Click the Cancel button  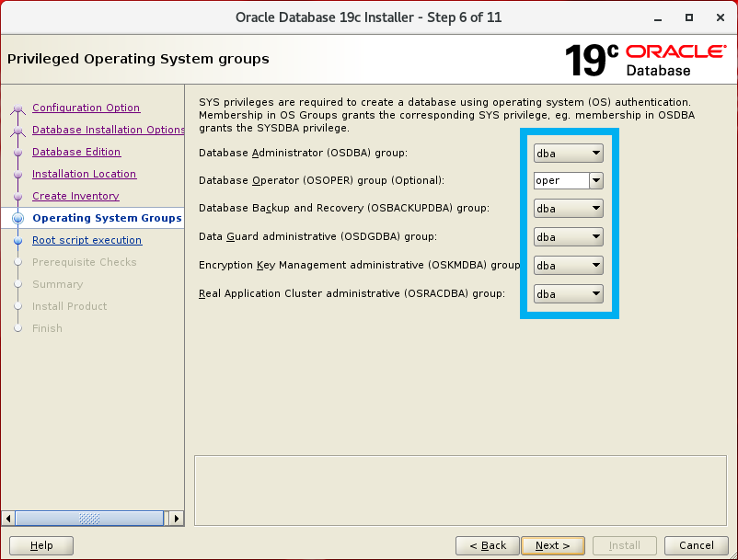pyautogui.click(x=696, y=545)
